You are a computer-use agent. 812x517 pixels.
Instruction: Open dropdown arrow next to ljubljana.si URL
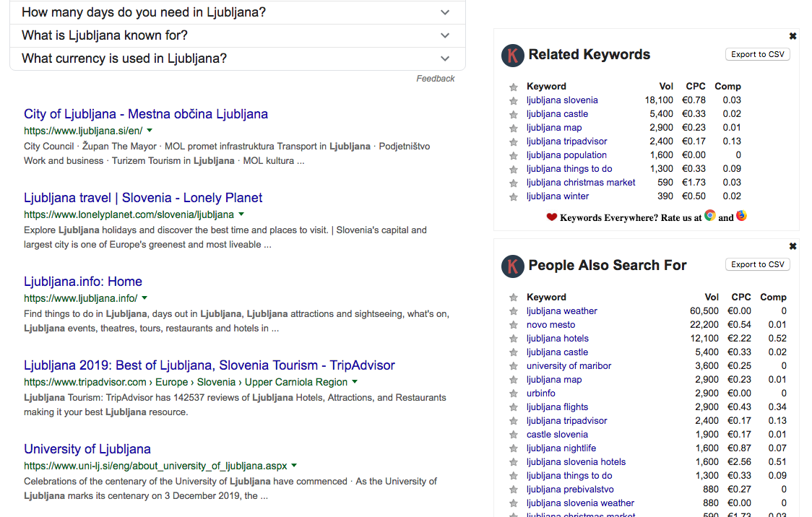pyautogui.click(x=150, y=131)
